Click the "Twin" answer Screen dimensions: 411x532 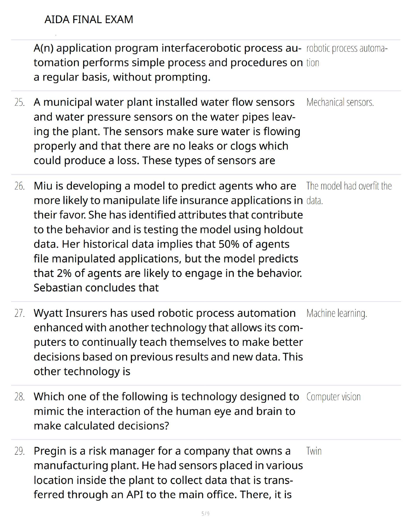[314, 451]
